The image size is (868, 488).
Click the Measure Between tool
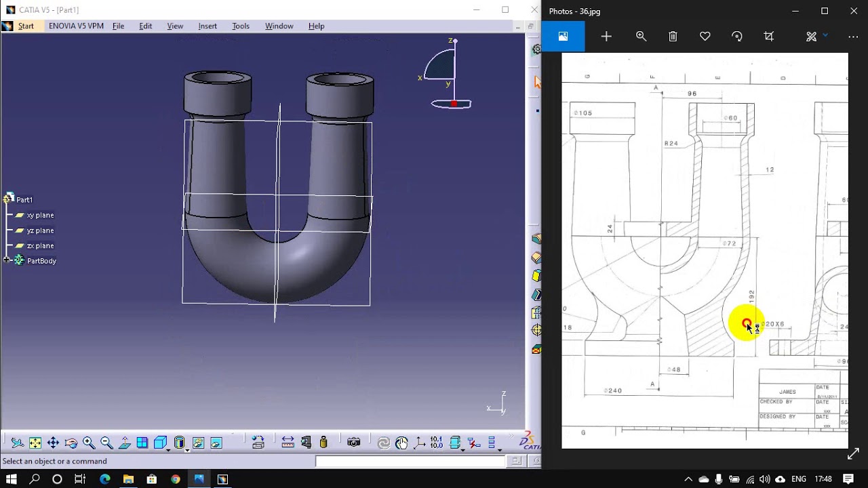[x=288, y=443]
